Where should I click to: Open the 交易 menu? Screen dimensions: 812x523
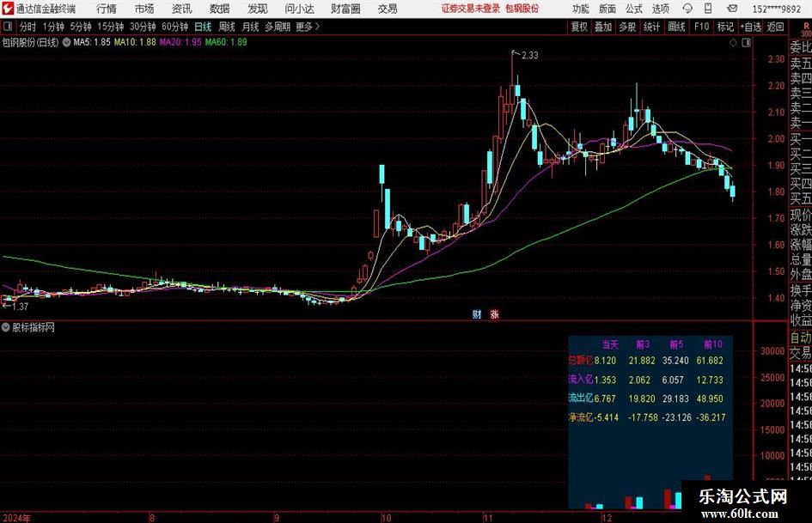point(388,9)
